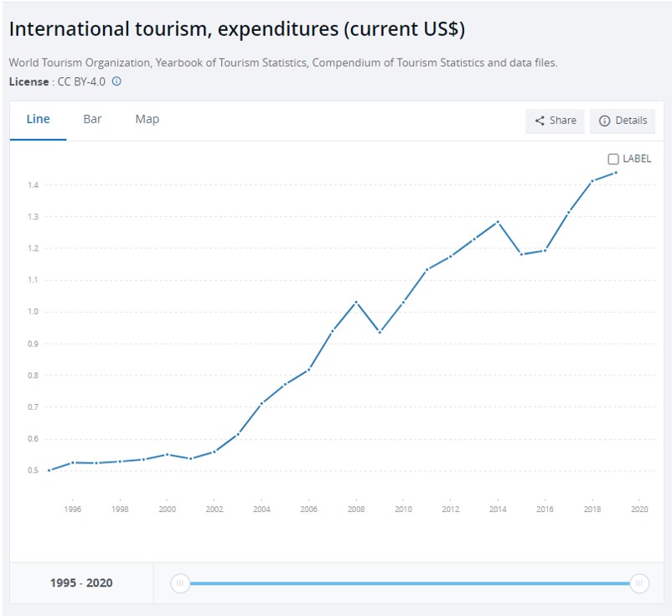Click the middle of the year slider track
672x616 pixels.
coord(410,583)
